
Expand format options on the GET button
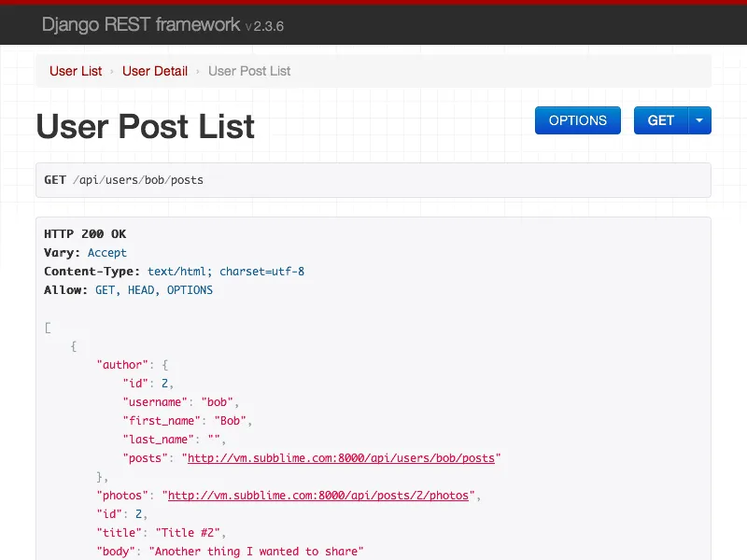(x=700, y=120)
